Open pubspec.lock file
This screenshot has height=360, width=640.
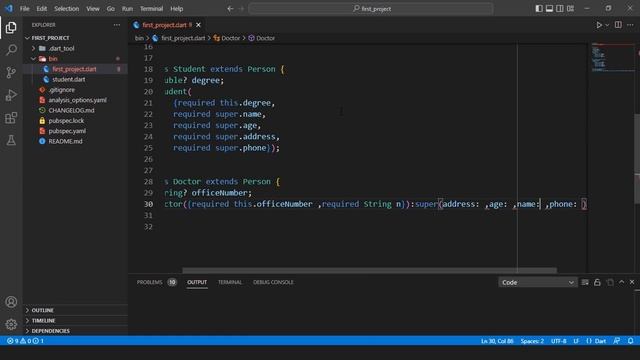point(76,121)
